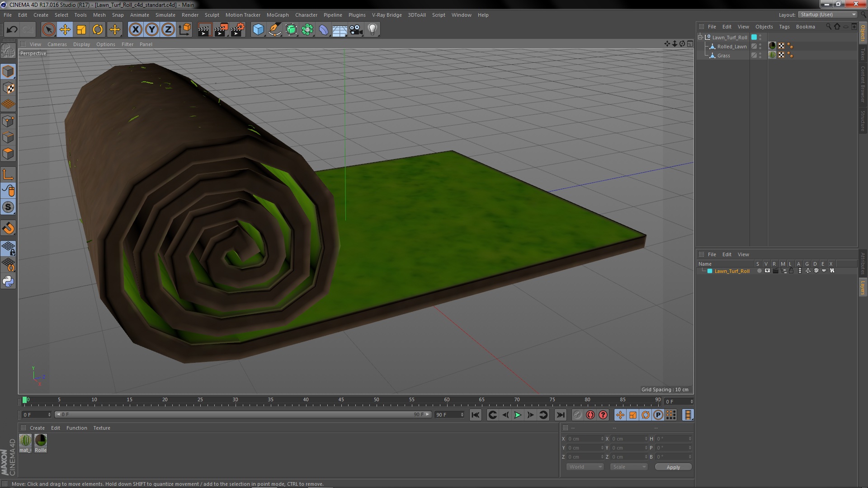This screenshot has height=488, width=868.
Task: Open the Scale mode dropdown
Action: (629, 467)
